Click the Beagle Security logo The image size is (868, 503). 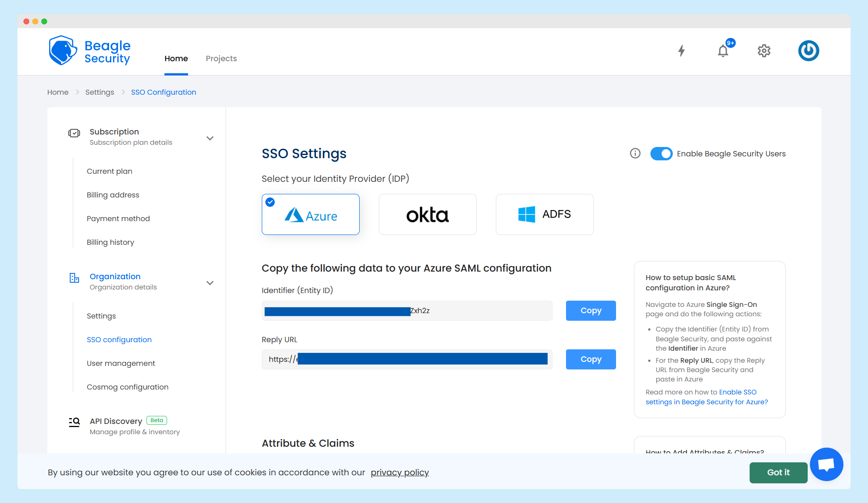(89, 51)
